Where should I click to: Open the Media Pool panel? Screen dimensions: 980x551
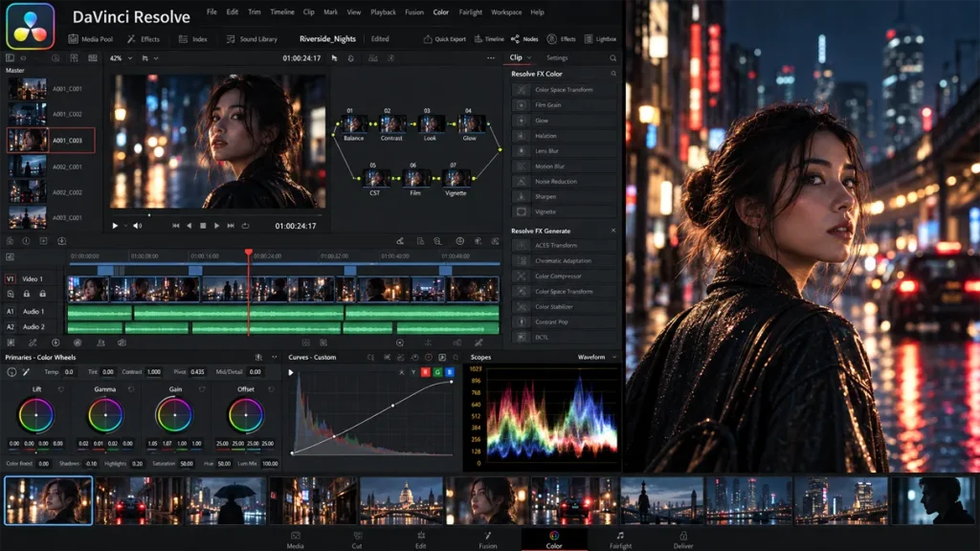pos(91,38)
